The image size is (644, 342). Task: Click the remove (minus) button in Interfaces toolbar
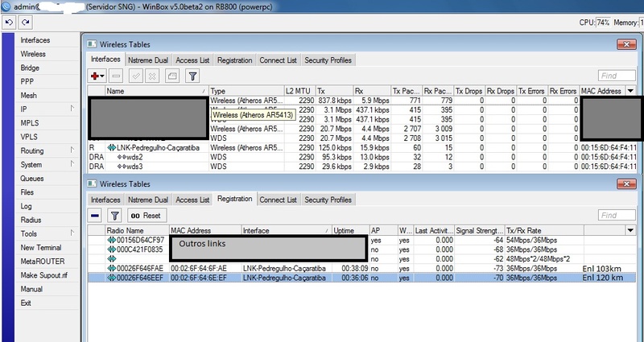(x=116, y=76)
